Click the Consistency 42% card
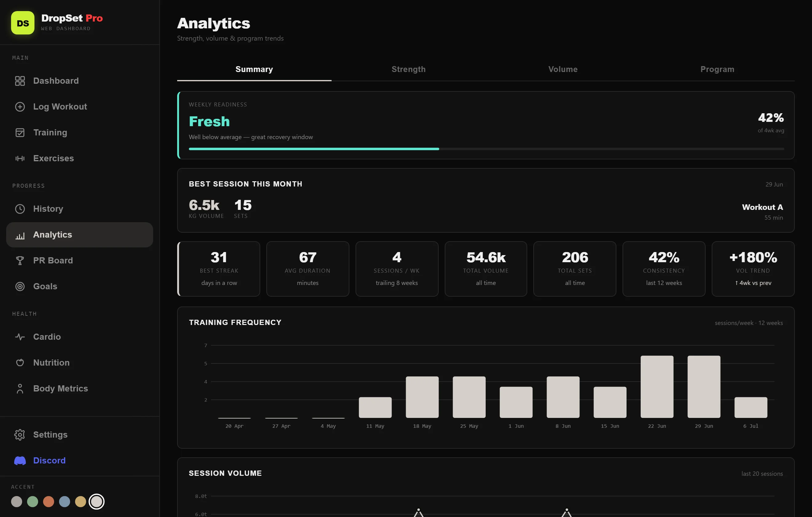Screen dimensions: 812x517 (x=664, y=269)
